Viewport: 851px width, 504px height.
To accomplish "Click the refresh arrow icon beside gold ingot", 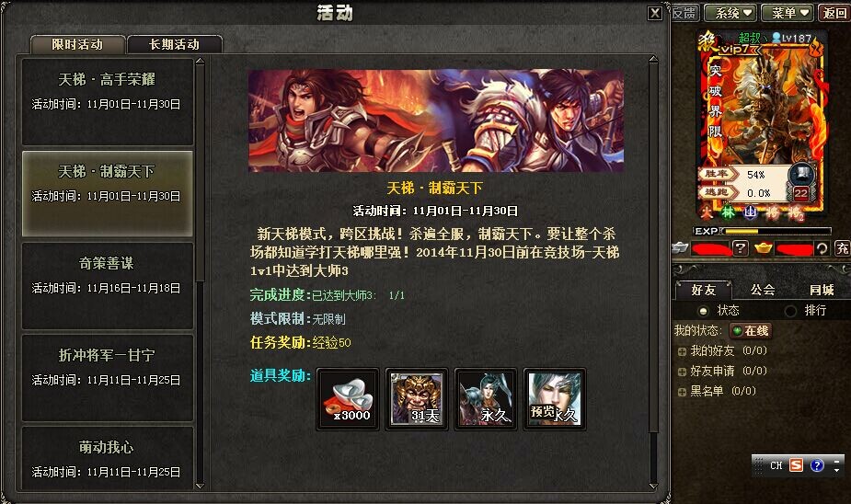I will (822, 248).
